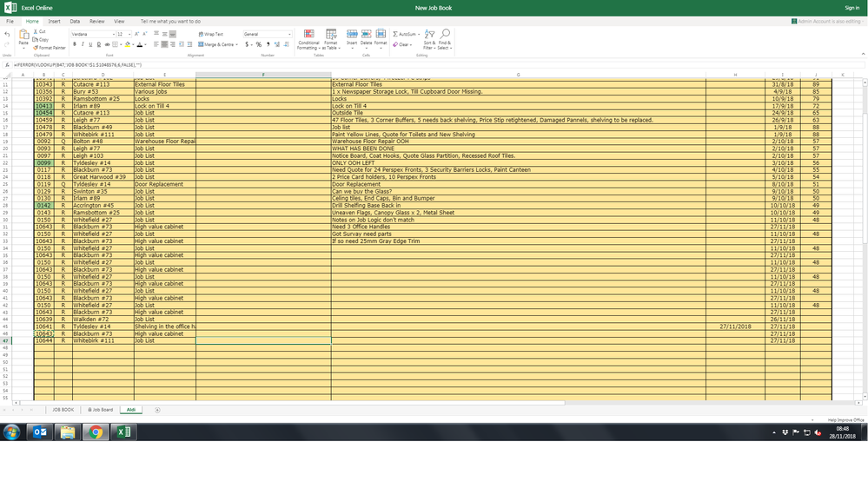868x488 pixels.
Task: Click the Clear eraser command
Action: pos(402,44)
